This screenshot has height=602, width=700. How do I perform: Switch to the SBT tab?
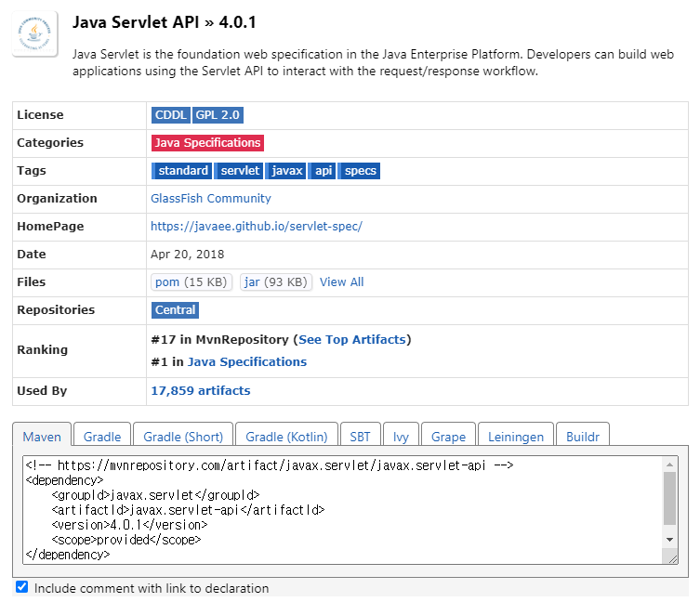pyautogui.click(x=361, y=436)
